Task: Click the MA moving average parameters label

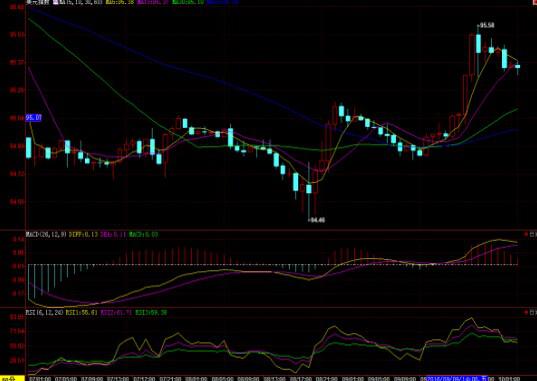Action: coord(80,2)
